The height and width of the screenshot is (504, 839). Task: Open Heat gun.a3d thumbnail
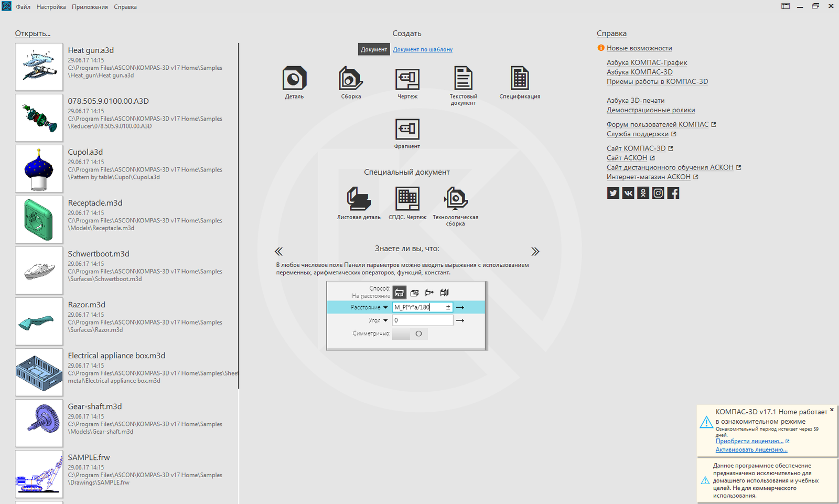pyautogui.click(x=39, y=67)
